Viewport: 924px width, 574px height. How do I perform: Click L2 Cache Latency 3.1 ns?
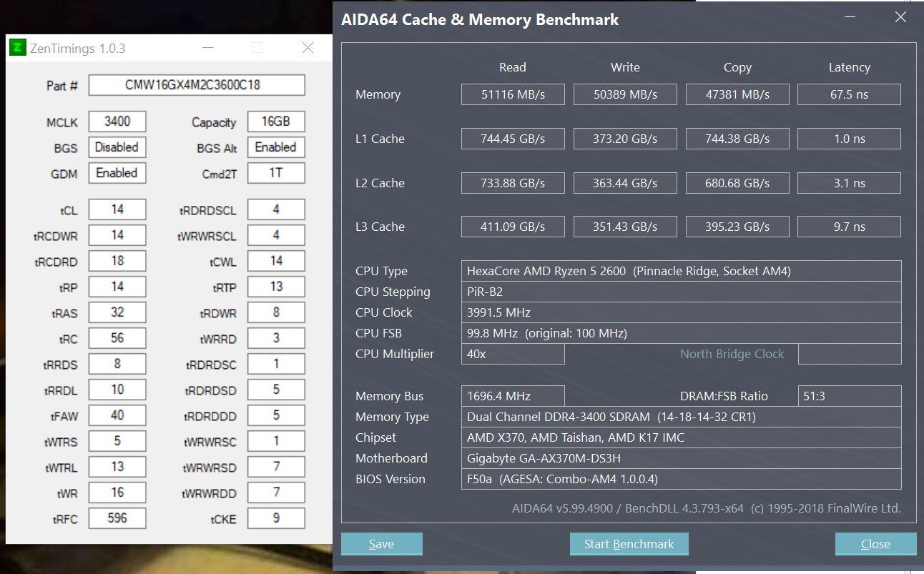849,183
